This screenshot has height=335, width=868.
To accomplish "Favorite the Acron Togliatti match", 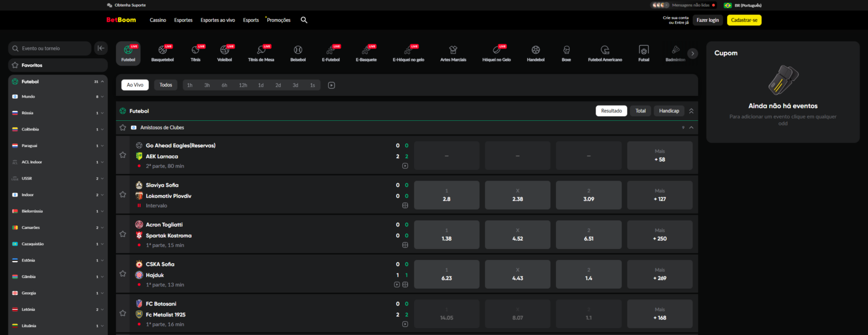I will click(123, 234).
